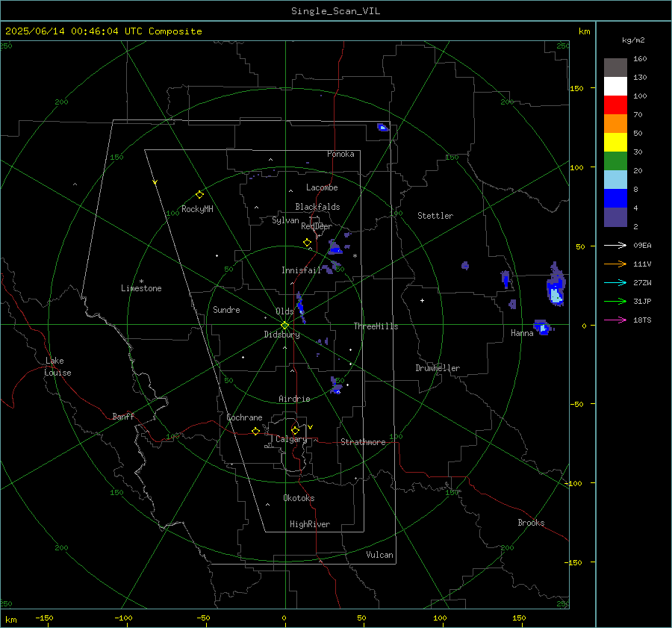Click the VIL echo southeast of RedDeer
The width and height of the screenshot is (672, 628).
pyautogui.click(x=335, y=247)
